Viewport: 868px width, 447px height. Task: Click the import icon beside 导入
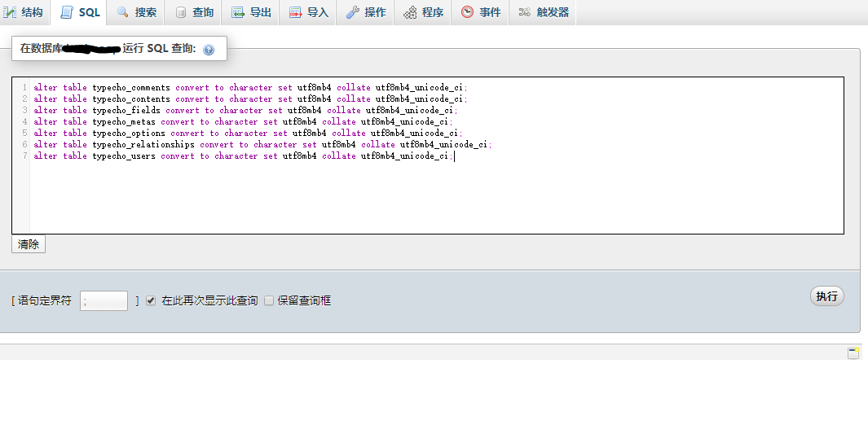[x=296, y=12]
